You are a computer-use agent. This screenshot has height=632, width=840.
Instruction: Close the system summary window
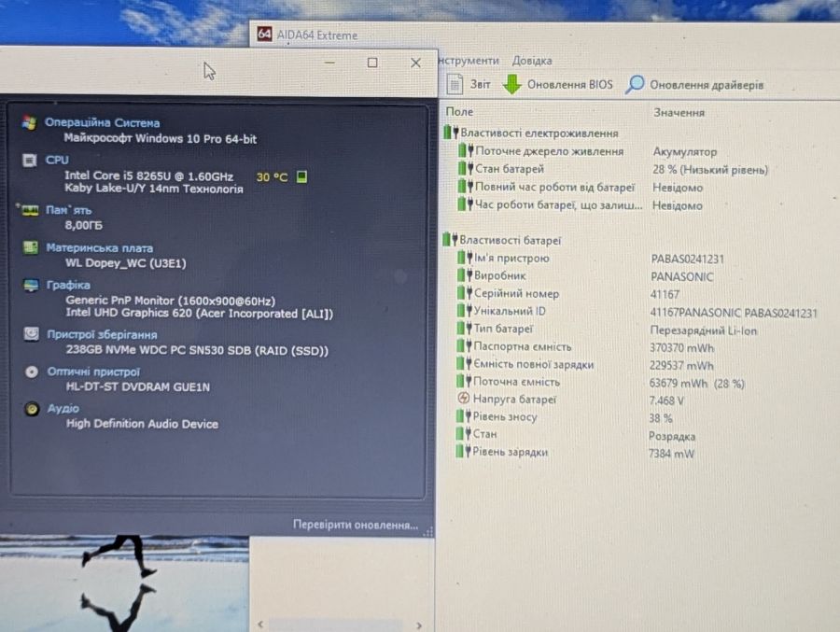(415, 63)
